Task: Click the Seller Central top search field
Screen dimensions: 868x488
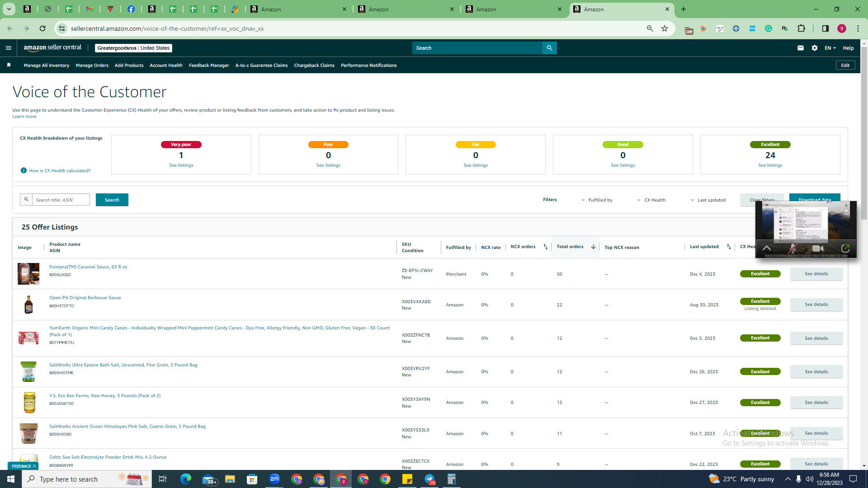Action: 477,48
